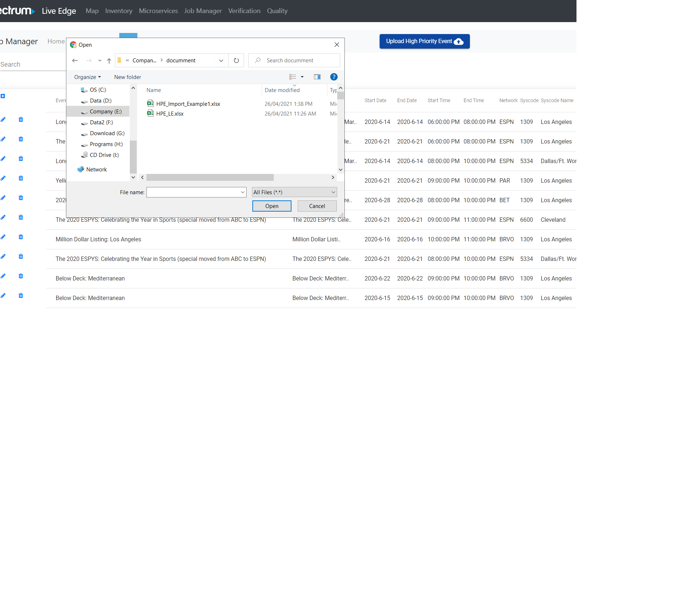Viewport: 678px width, 616px height.
Task: Open the Job Manager menu
Action: click(203, 11)
